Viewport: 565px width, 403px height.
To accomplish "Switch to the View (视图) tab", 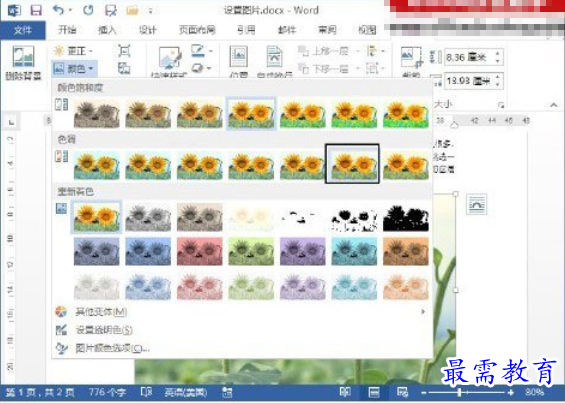I will tap(367, 30).
